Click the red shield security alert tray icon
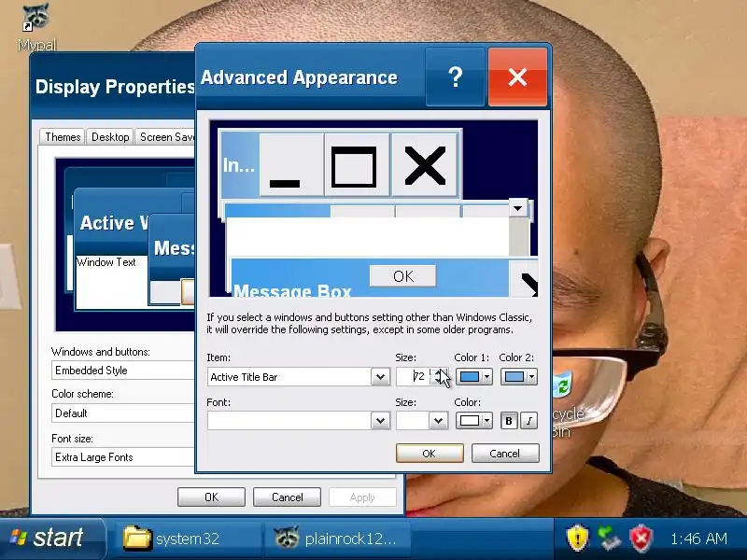 [641, 539]
